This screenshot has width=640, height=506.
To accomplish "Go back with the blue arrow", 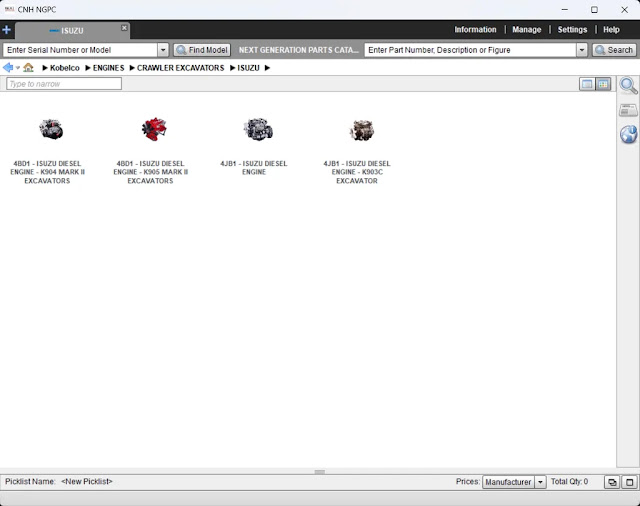I will pyautogui.click(x=8, y=67).
